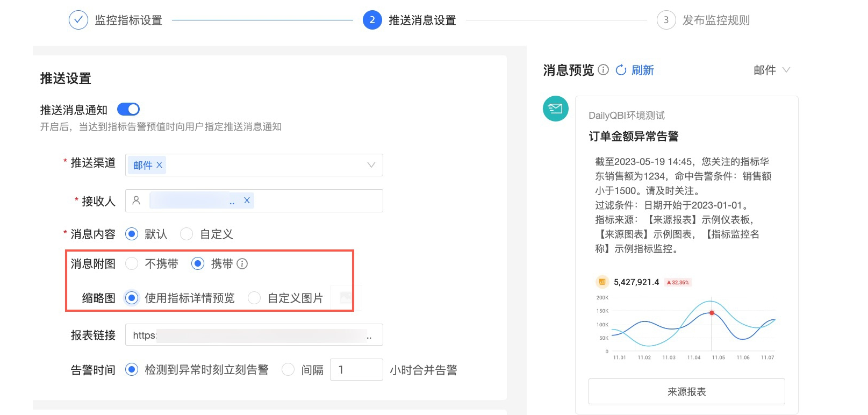Choose 不携带 for 消息附图
Screen dimensions: 868x415
[x=132, y=264]
